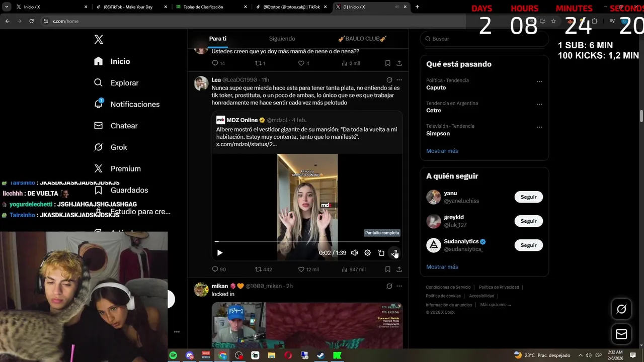
Task: Follow greykid with Seguir button
Action: (x=528, y=221)
